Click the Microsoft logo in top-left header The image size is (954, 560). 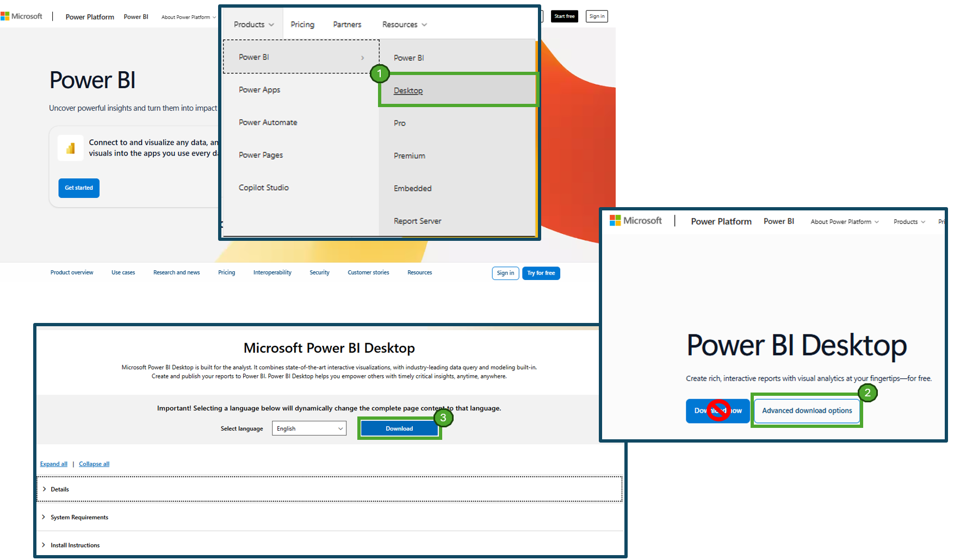(x=21, y=16)
